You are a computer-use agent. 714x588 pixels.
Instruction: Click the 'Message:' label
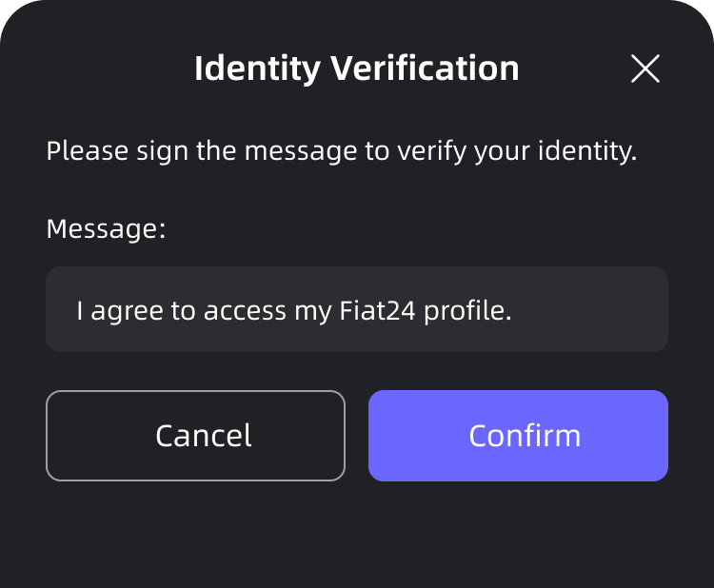(x=106, y=229)
